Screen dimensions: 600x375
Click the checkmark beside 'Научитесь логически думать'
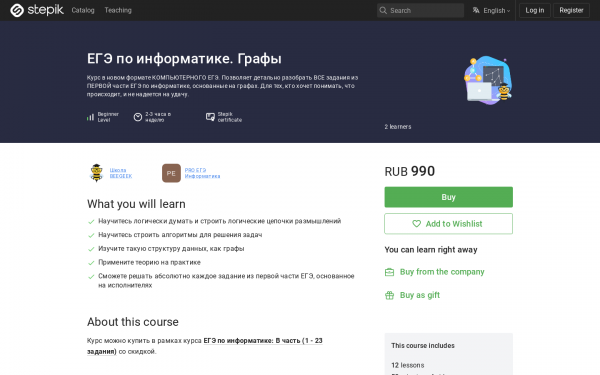pyautogui.click(x=91, y=222)
